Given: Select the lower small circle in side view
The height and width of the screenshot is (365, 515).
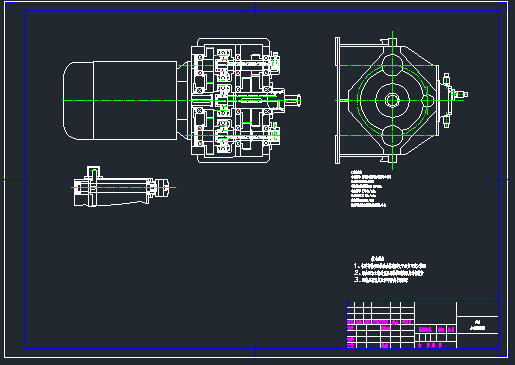Looking at the screenshot, I should pos(392,136).
